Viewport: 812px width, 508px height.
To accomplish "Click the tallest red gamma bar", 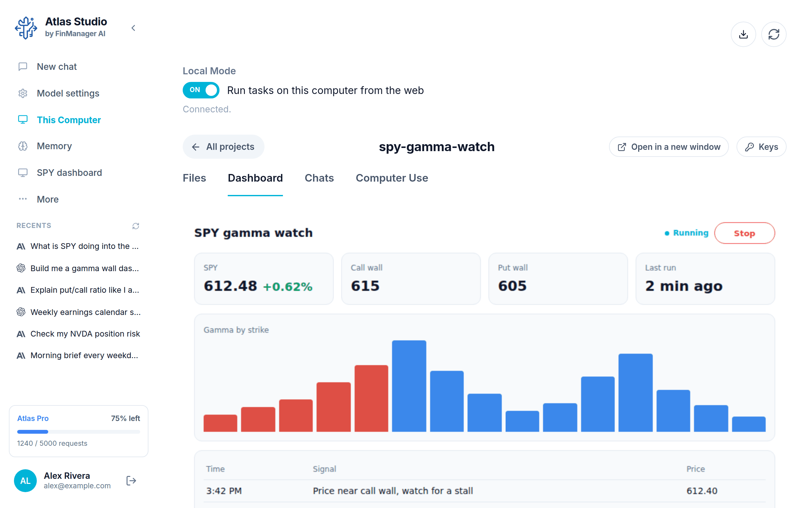I will [371, 398].
